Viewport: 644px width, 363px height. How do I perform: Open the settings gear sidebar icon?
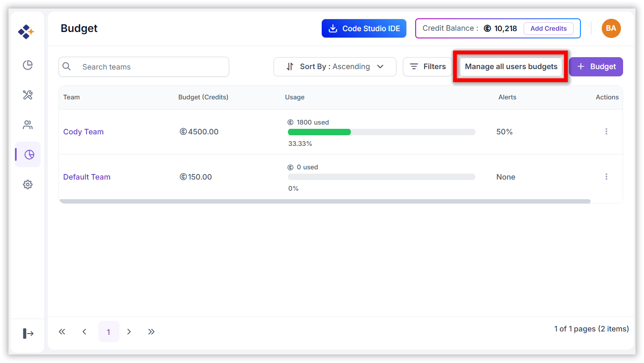click(28, 184)
